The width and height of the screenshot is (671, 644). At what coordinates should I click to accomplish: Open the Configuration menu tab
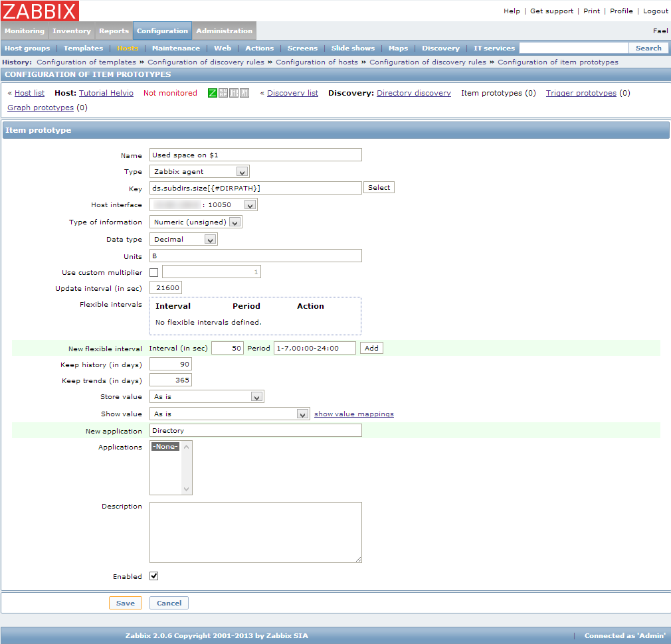(x=162, y=31)
